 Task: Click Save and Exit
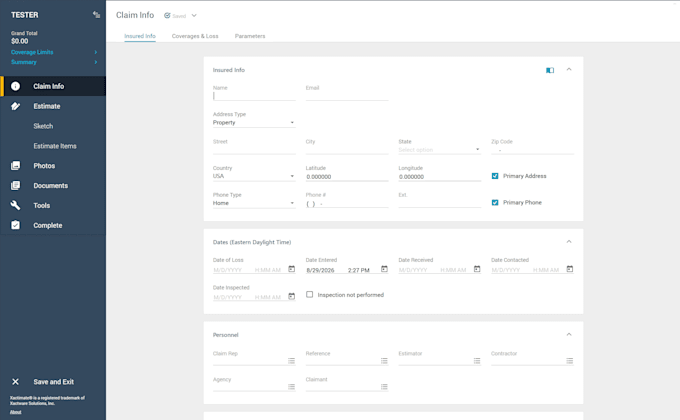click(54, 381)
